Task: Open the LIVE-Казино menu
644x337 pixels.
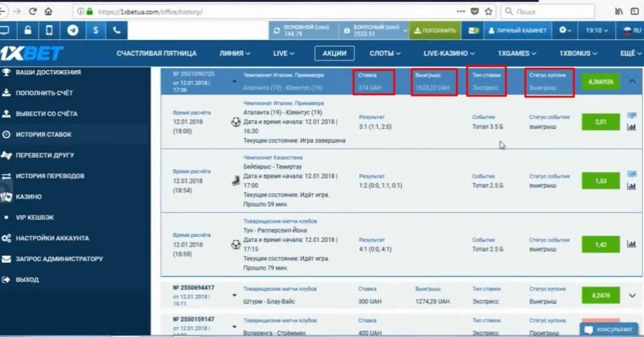Action: [x=449, y=53]
